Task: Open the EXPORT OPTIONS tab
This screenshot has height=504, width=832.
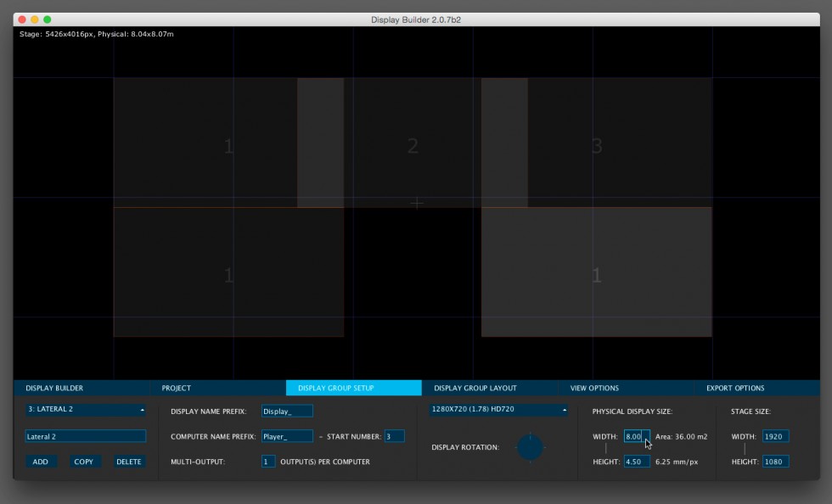Action: pos(735,388)
